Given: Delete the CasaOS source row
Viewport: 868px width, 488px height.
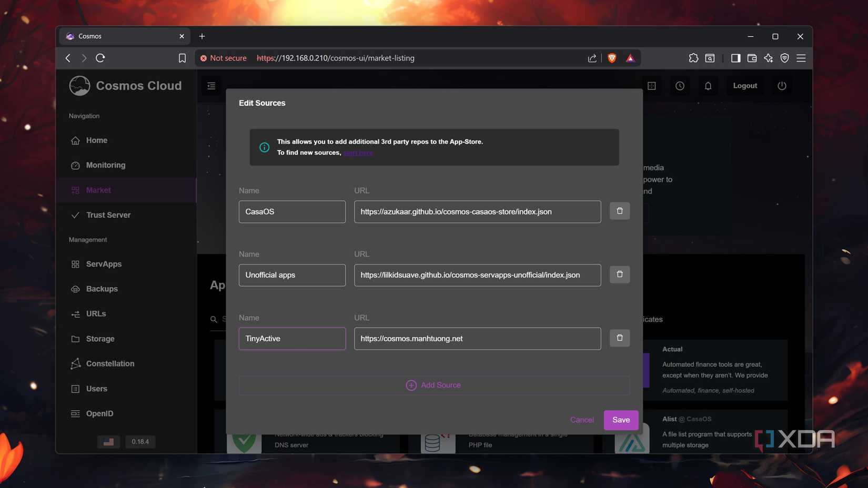Looking at the screenshot, I should (619, 211).
